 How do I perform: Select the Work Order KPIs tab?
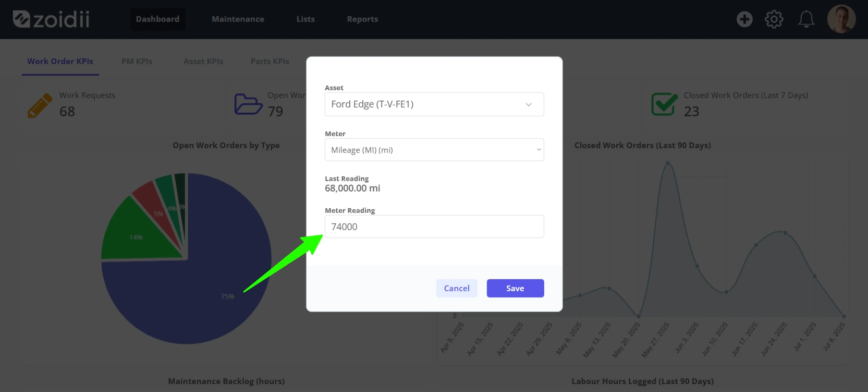(60, 62)
